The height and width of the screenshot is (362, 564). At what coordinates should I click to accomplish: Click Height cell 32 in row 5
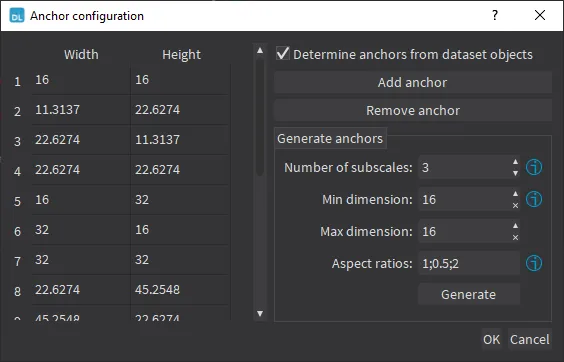tap(180, 200)
